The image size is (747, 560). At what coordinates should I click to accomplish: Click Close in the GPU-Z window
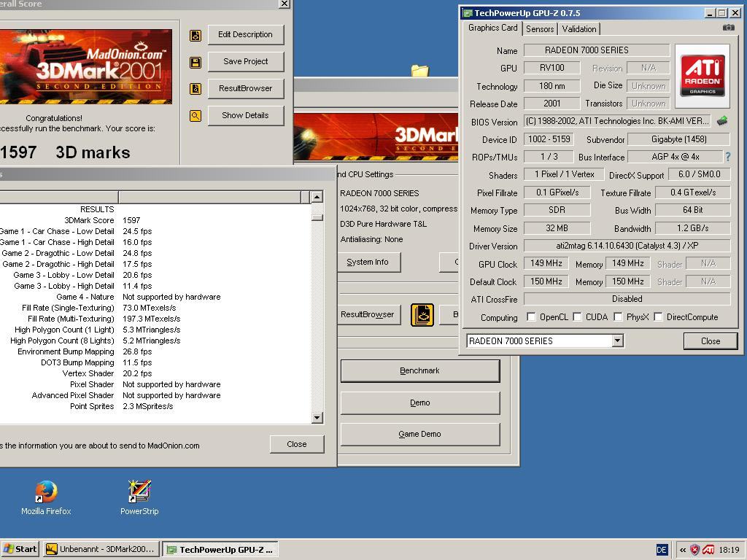point(711,341)
